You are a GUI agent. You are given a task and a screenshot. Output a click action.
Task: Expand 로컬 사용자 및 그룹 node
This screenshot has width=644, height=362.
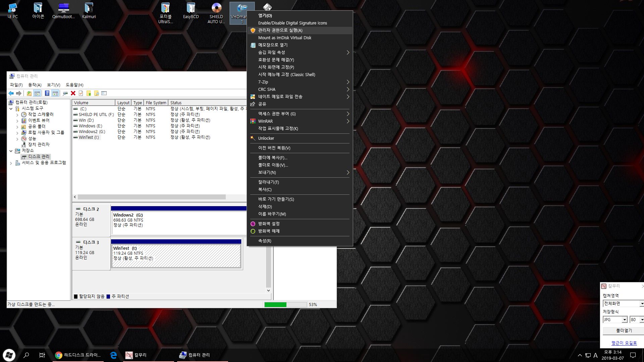[x=17, y=133]
